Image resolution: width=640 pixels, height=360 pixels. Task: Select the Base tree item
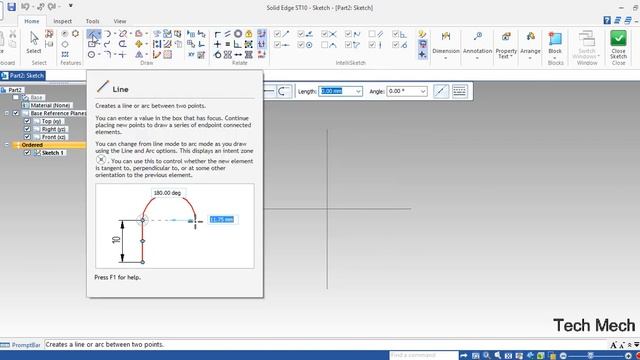tap(36, 98)
